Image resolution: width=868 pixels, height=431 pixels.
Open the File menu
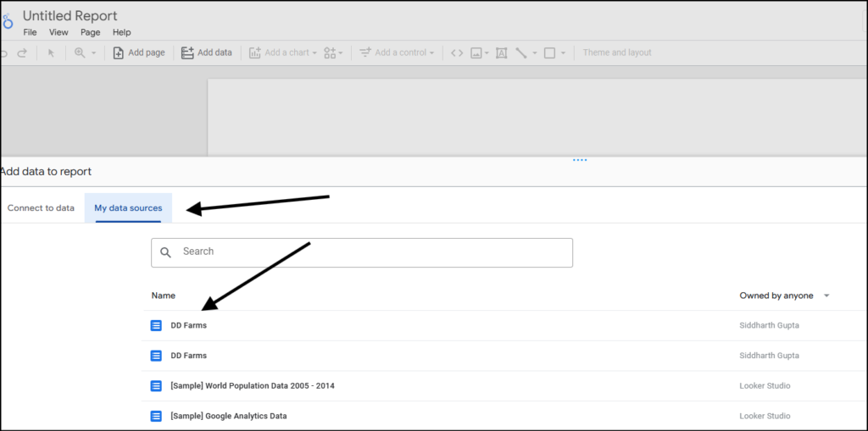coord(30,32)
